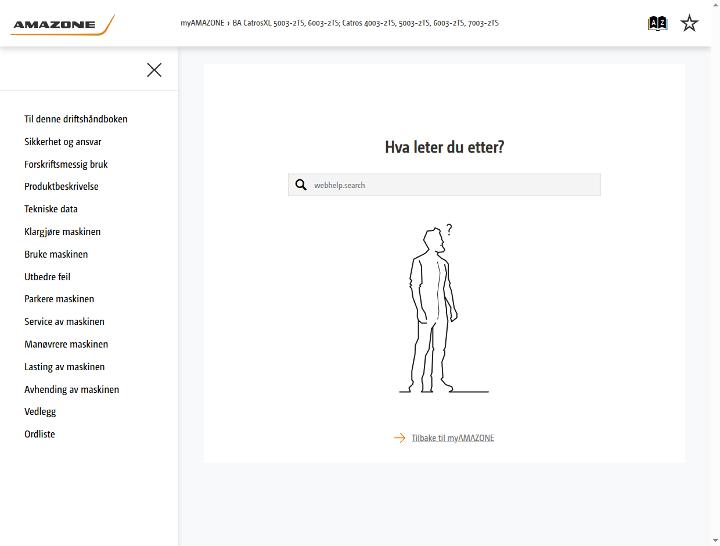Screen dimensions: 720x546
Task: Go to Forskriftsmessig bruk section
Action: [66, 164]
